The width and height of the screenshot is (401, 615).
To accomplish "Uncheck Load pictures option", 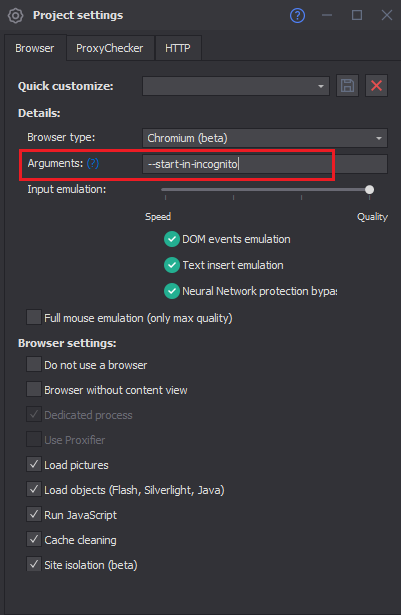I will 34,464.
